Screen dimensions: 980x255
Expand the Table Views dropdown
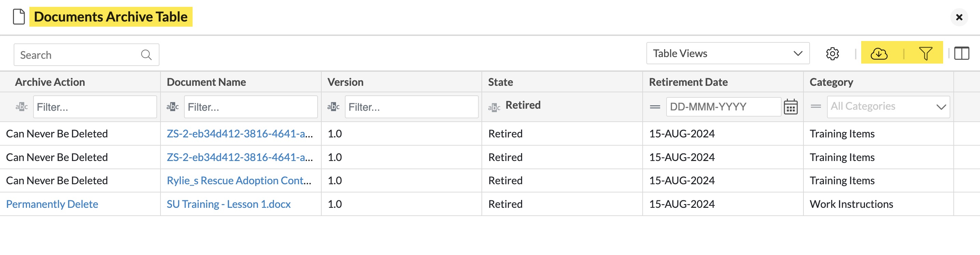[727, 53]
